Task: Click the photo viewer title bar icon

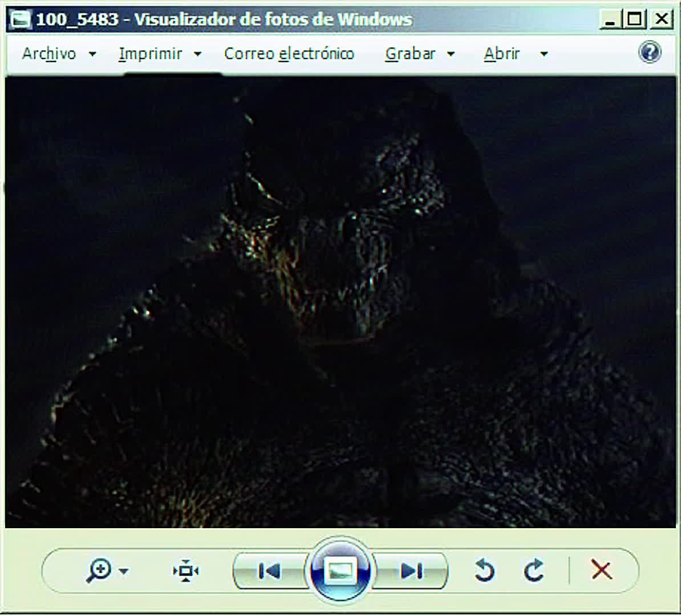Action: click(x=21, y=19)
